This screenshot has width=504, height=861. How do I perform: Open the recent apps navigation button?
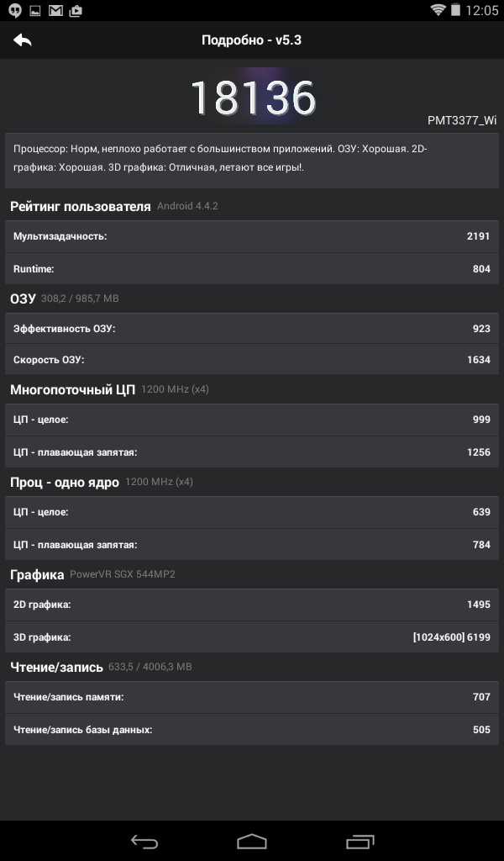[360, 841]
